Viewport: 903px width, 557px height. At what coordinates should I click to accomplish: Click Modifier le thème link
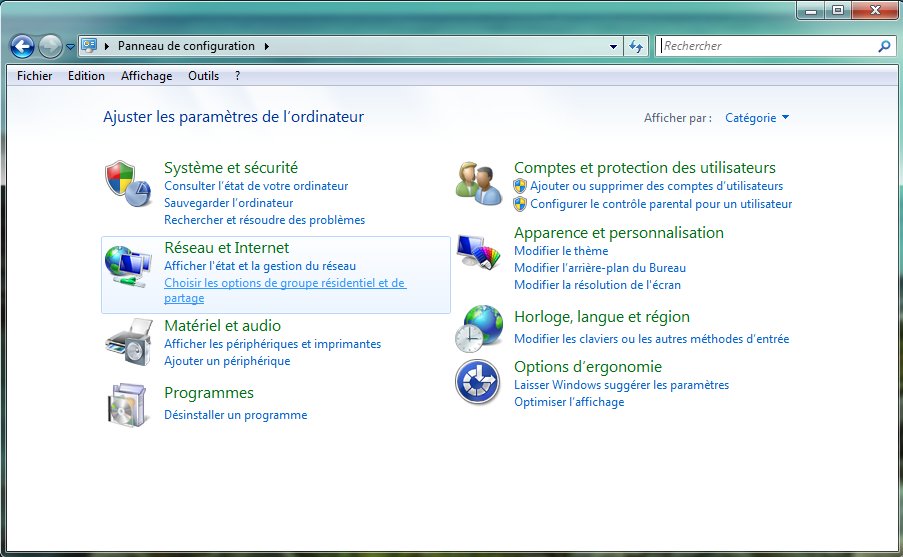561,251
